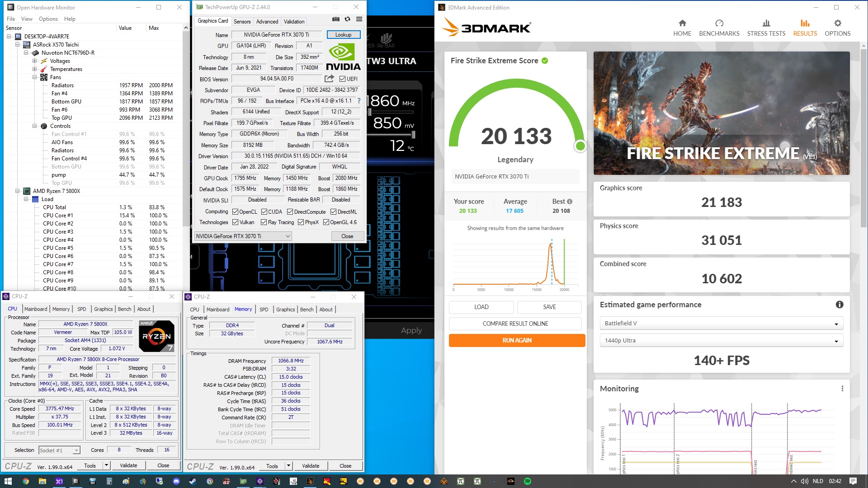This screenshot has height=488, width=868.
Task: Click the Fire Strike Extreme thumbnail image
Action: click(722, 113)
